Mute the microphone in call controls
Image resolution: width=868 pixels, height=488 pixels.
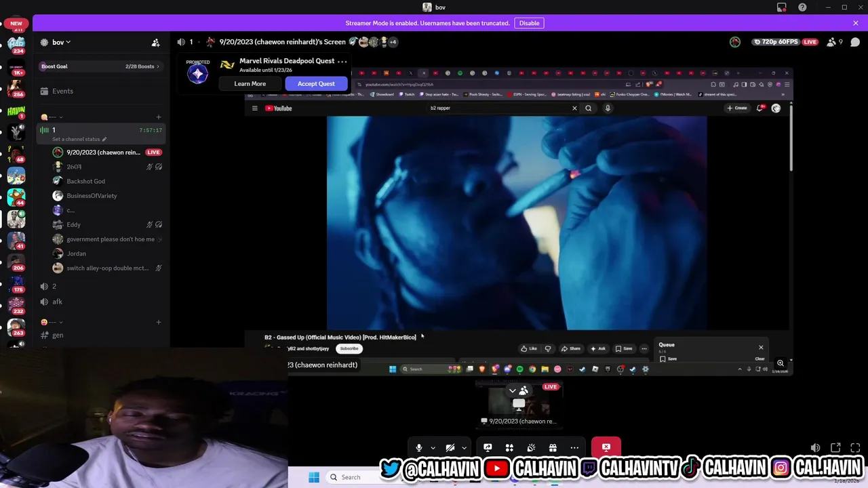pyautogui.click(x=418, y=447)
